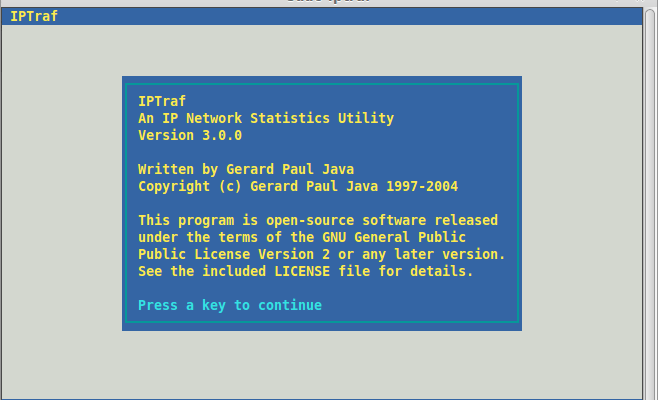Click the IPTraf title bar text
Viewport: 658px width, 400px height.
tap(34, 16)
